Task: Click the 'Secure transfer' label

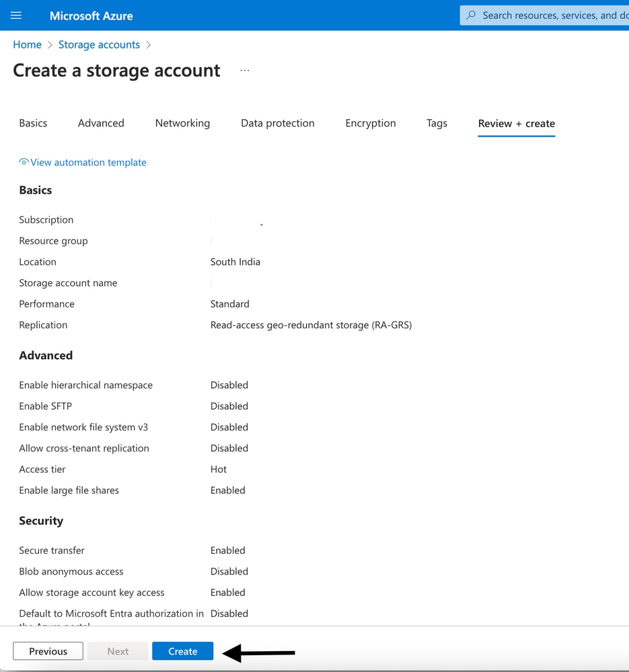Action: (52, 550)
